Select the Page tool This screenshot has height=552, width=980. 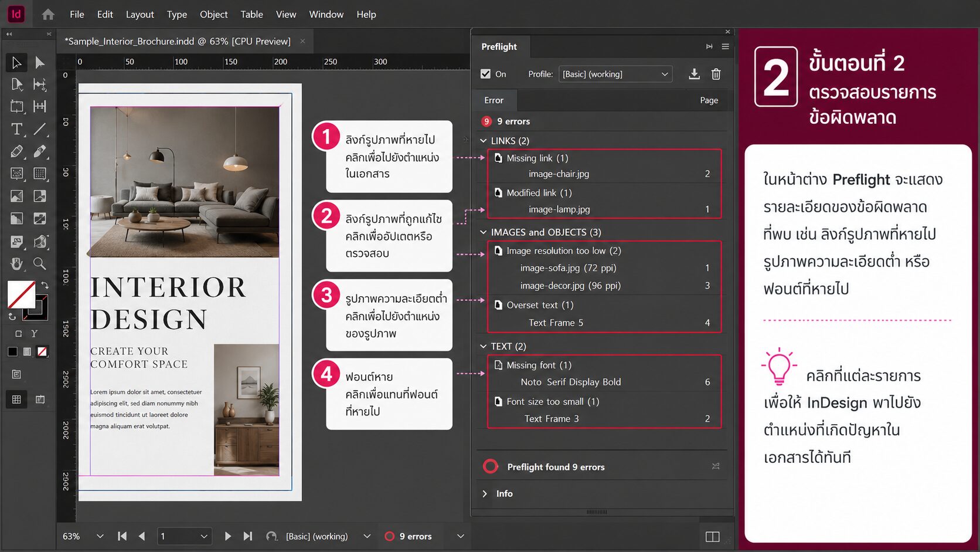tap(16, 84)
